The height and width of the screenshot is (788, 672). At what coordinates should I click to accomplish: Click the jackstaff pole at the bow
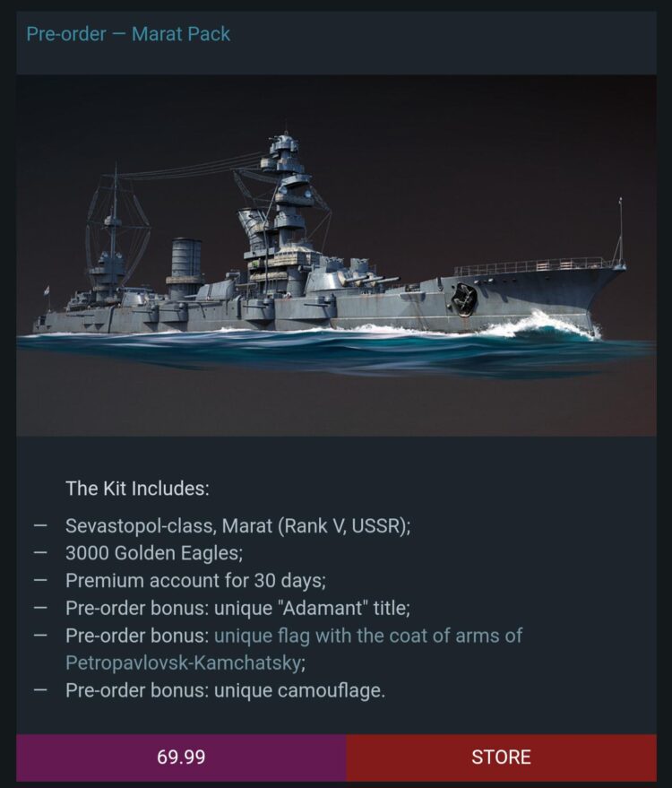(x=619, y=230)
